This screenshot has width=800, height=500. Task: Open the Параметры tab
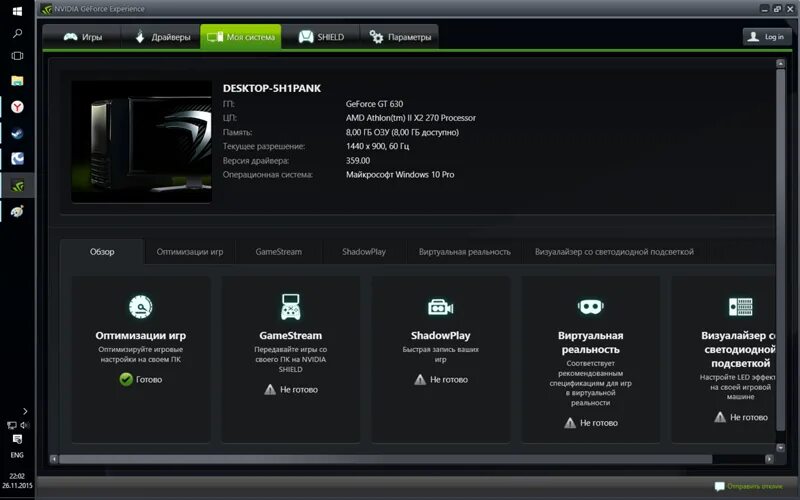[399, 37]
